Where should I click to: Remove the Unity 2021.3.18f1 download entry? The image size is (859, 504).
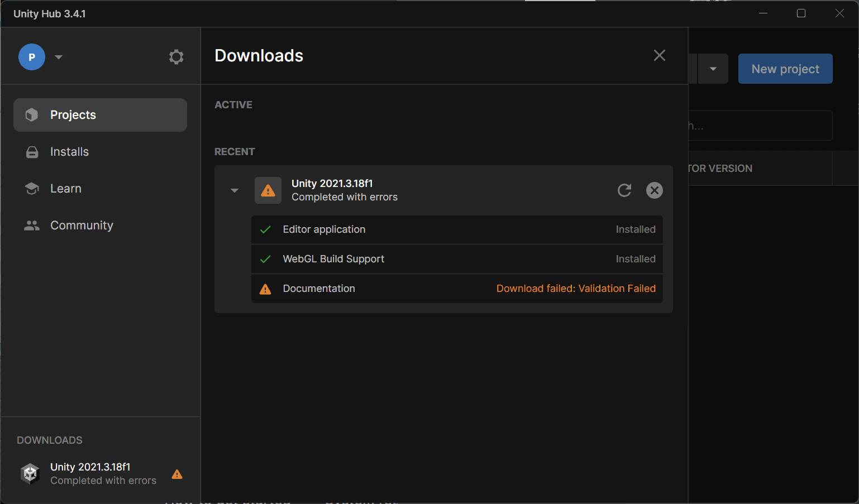(x=654, y=190)
